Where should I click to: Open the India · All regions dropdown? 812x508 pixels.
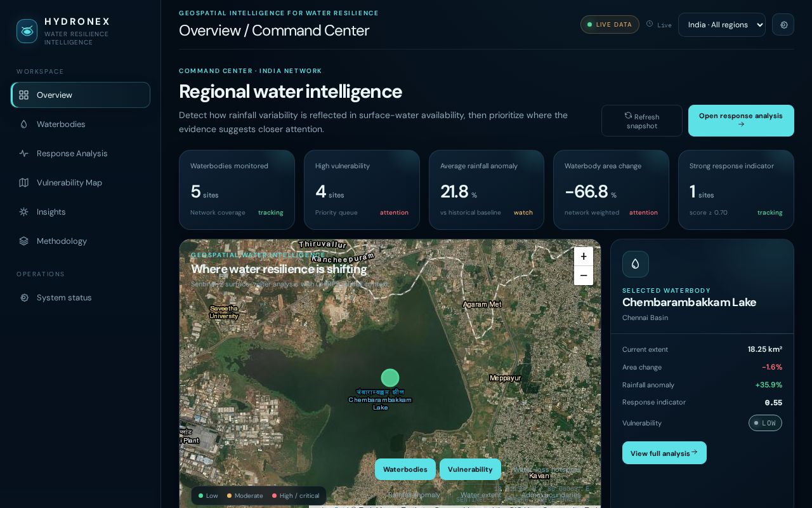[722, 25]
